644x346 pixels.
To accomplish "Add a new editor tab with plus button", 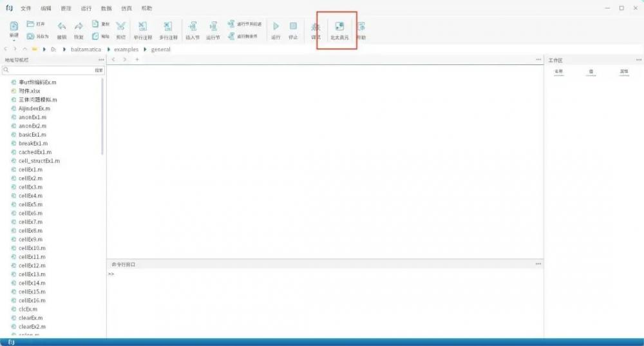I will [x=137, y=60].
